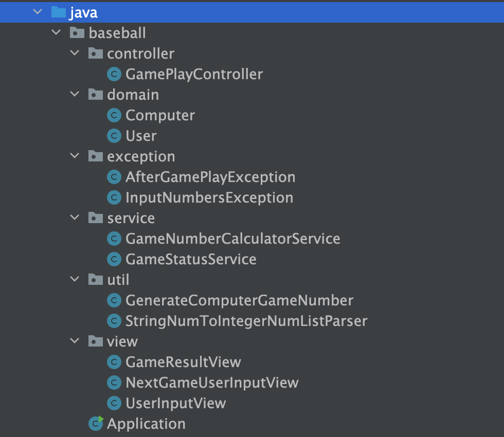Click the GenerateComputerGameNumber class icon

coord(114,300)
